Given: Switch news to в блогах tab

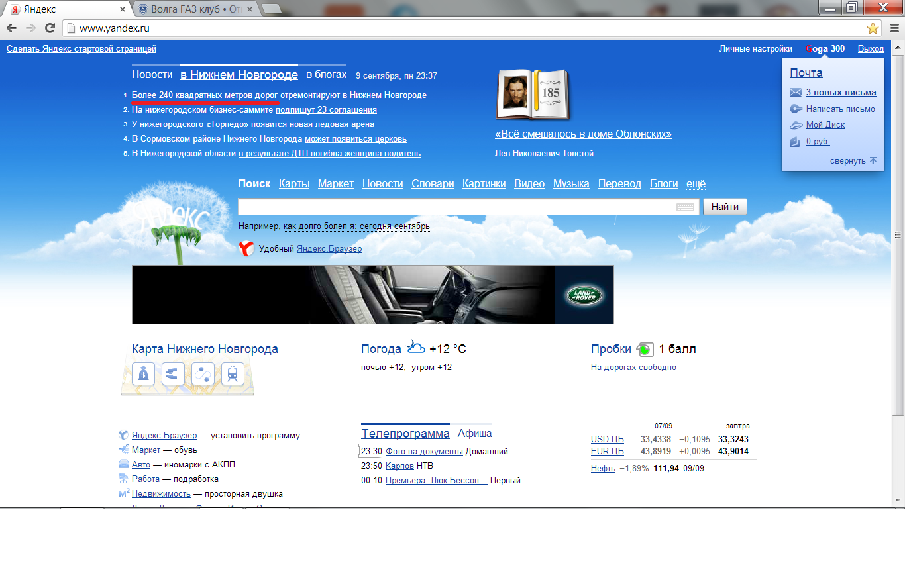Looking at the screenshot, I should click(326, 75).
